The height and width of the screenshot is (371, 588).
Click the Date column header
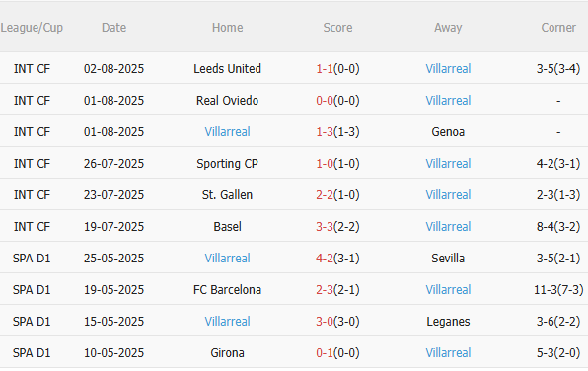[x=113, y=27]
